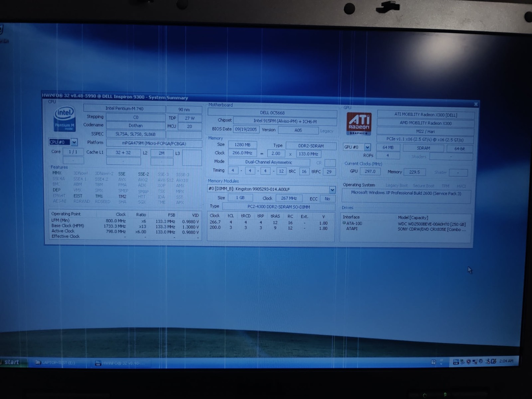The height and width of the screenshot is (399, 532).
Task: Click the LFM (Min) operating point row
Action: click(125, 221)
